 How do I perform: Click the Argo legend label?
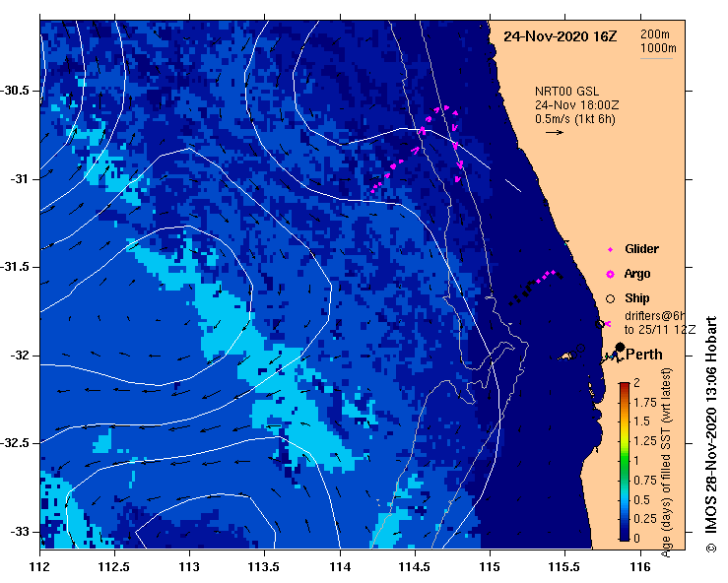pos(637,274)
